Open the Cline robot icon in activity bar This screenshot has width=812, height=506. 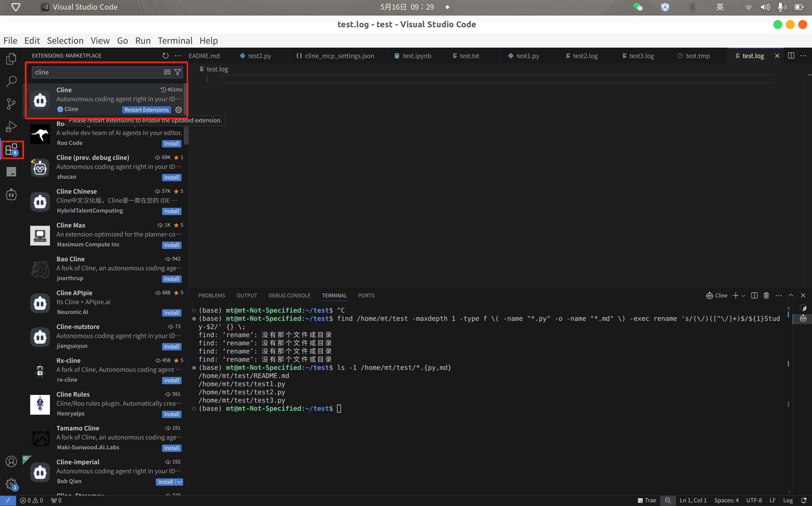click(11, 195)
